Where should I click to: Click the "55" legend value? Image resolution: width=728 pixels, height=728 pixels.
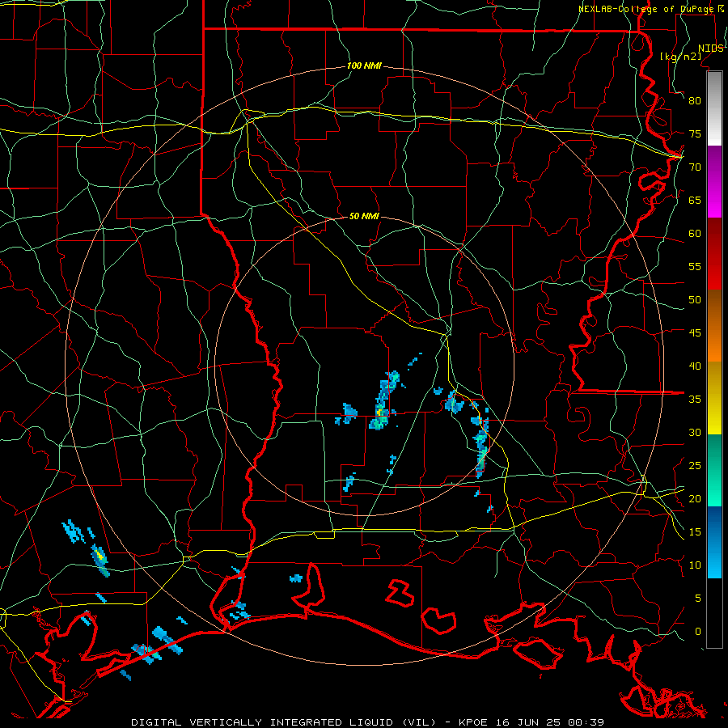695,267
